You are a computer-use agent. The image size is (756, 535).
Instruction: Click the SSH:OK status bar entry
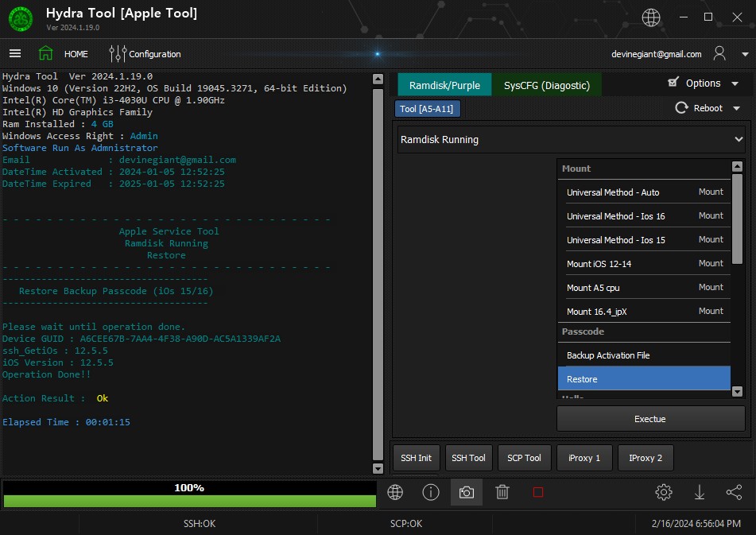coord(199,523)
